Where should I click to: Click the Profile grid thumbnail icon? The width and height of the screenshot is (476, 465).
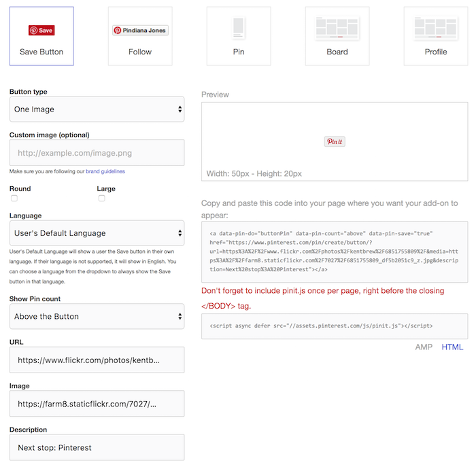436,29
